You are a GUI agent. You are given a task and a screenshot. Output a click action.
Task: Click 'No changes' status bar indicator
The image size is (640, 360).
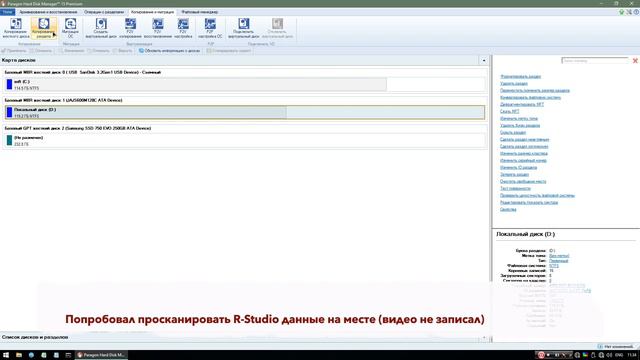coord(615,347)
